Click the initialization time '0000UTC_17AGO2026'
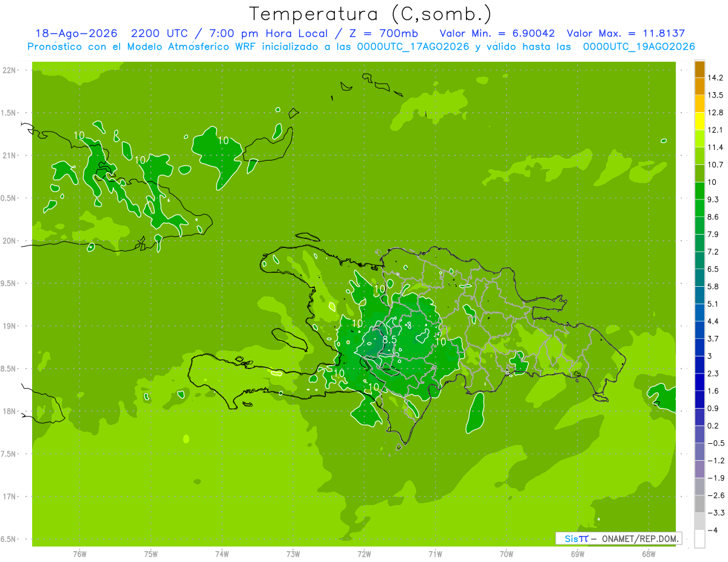Viewport: 728px width, 562px height. pyautogui.click(x=413, y=47)
